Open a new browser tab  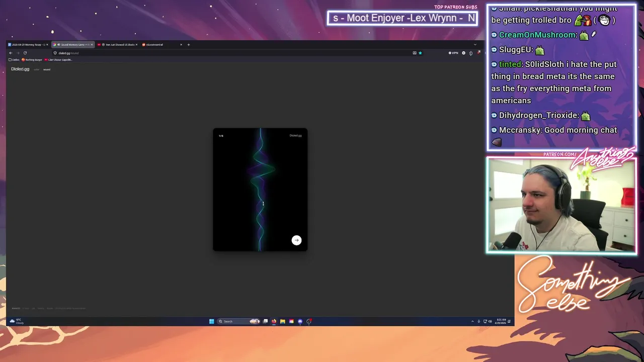(x=189, y=45)
